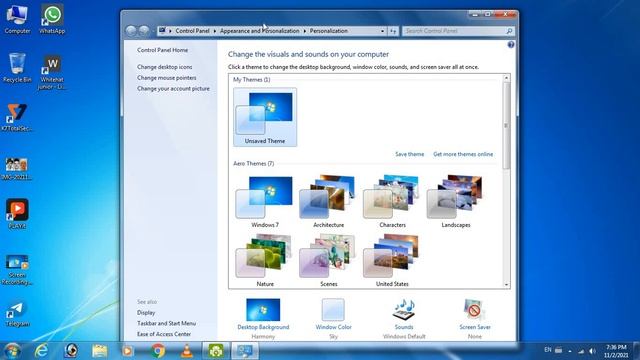Select the Screen Recording desktop shortcut
Screen dimensions: 640x360
(x=17, y=269)
